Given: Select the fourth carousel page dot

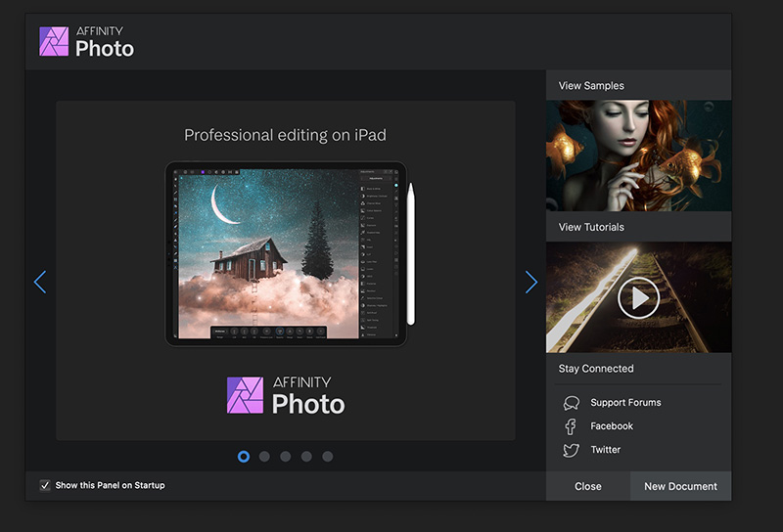Looking at the screenshot, I should [306, 457].
